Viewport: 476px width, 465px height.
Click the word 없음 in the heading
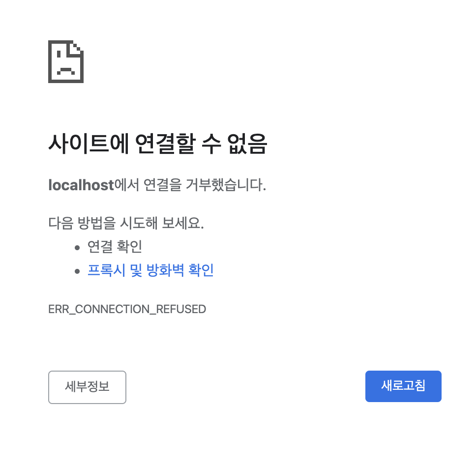(247, 144)
